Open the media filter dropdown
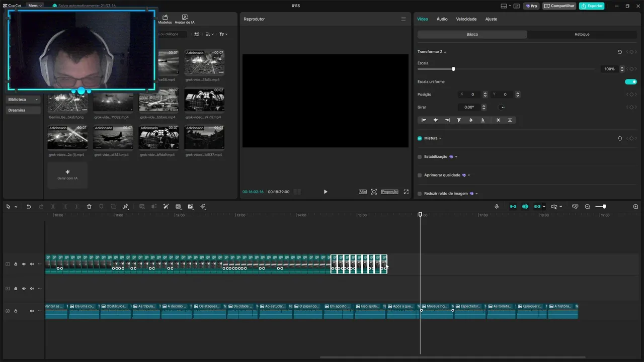The height and width of the screenshot is (362, 644). pyautogui.click(x=223, y=34)
